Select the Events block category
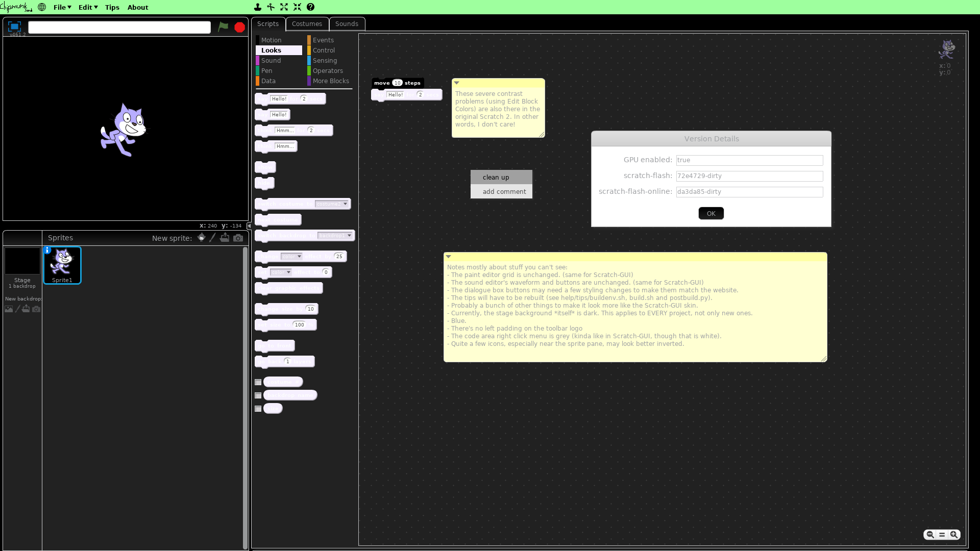980x551 pixels. click(x=330, y=40)
